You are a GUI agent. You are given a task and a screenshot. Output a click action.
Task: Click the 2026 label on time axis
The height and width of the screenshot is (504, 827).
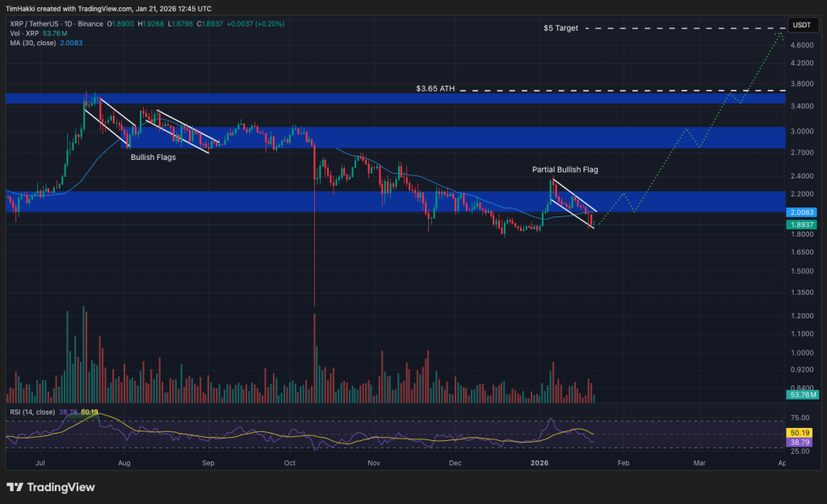(540, 463)
